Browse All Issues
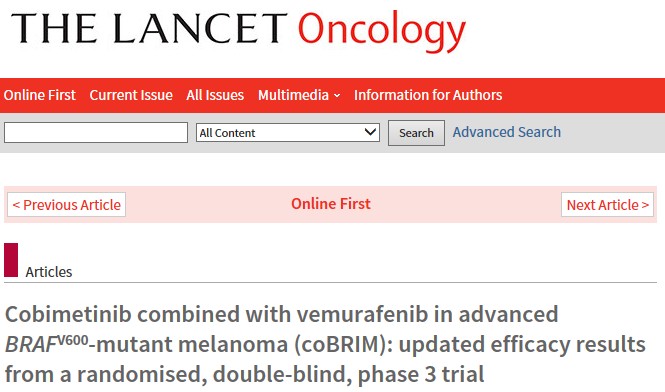The image size is (665, 392). (x=215, y=95)
